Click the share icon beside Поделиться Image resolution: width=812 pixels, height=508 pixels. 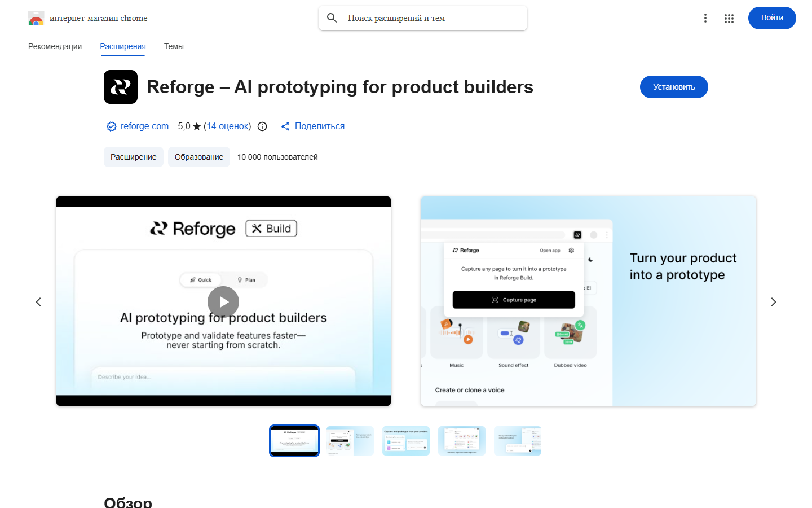pyautogui.click(x=285, y=126)
